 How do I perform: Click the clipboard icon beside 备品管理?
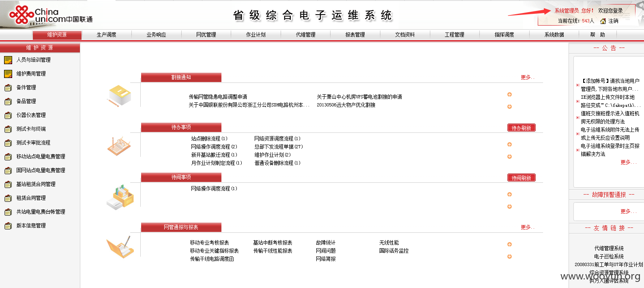pos(8,102)
